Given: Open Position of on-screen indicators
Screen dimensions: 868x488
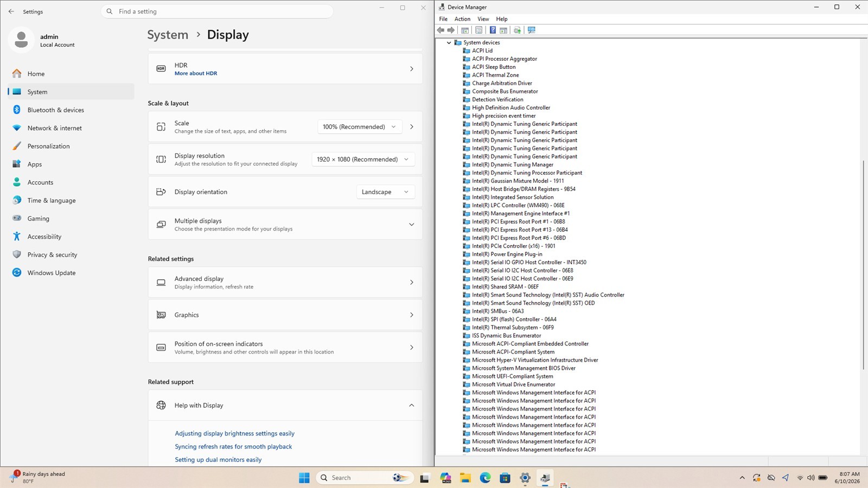Looking at the screenshot, I should (285, 348).
